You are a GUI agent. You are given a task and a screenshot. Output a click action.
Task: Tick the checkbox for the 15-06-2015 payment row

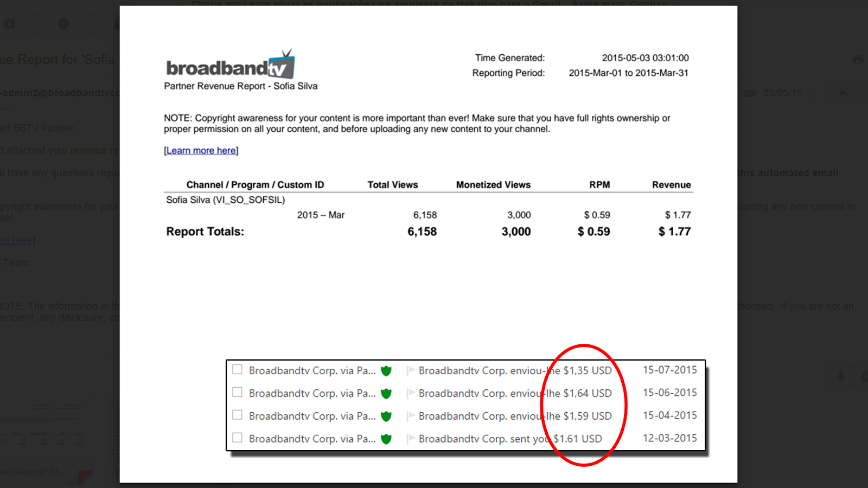tap(237, 392)
